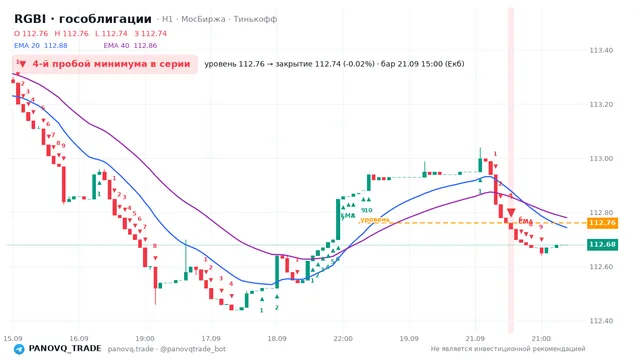The image size is (640, 360).
Task: Click the 112.80 price axis label
Action: tap(601, 213)
